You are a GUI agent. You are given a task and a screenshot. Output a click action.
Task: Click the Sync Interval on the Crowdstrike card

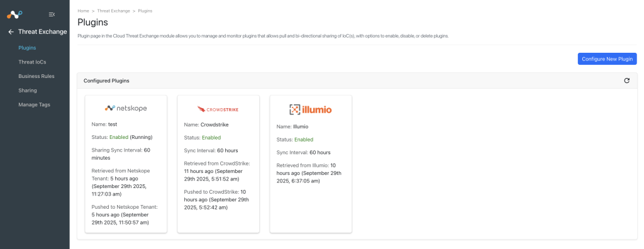pyautogui.click(x=211, y=150)
